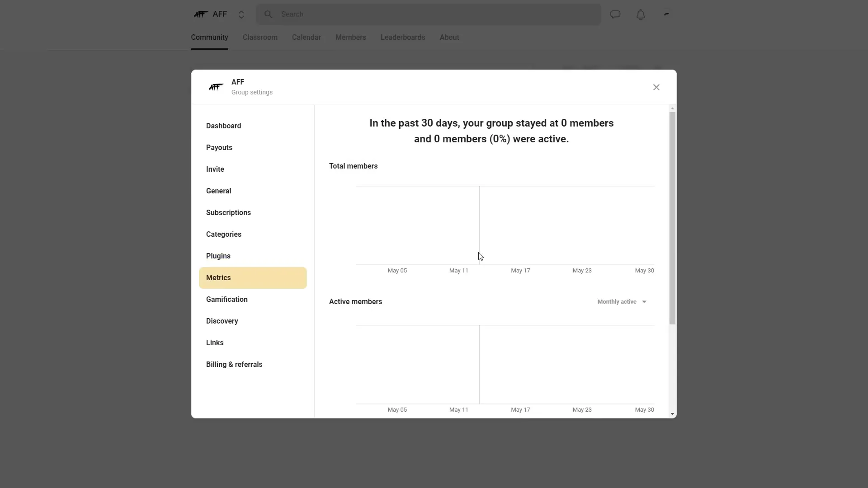This screenshot has height=488, width=868.
Task: Switch to the Community tab
Action: tap(209, 38)
